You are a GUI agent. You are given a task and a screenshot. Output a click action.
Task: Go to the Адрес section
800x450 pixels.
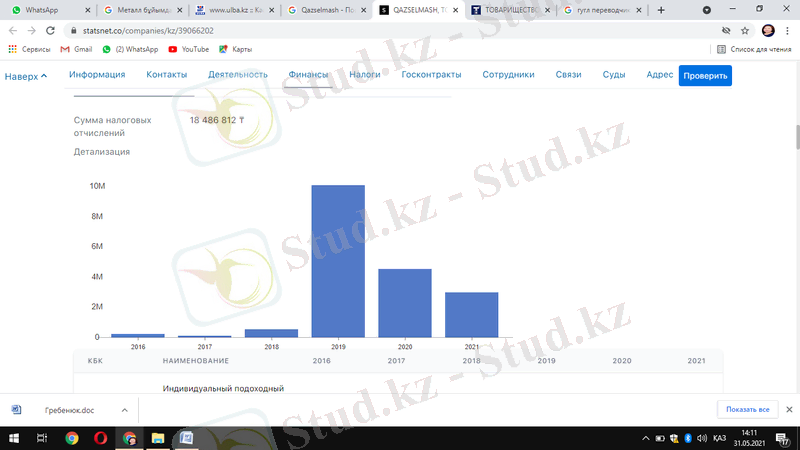[x=660, y=74]
